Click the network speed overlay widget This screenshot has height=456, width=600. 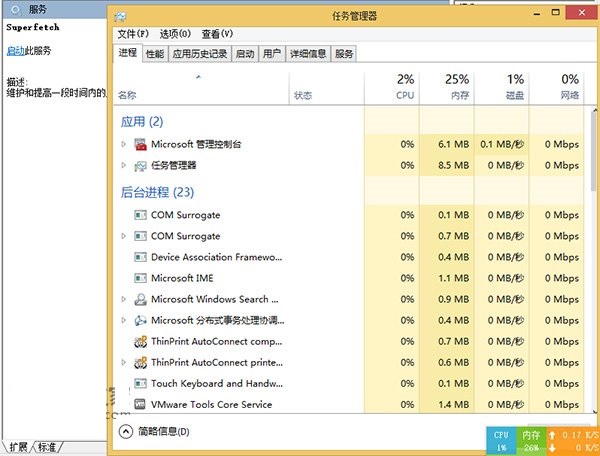click(573, 441)
